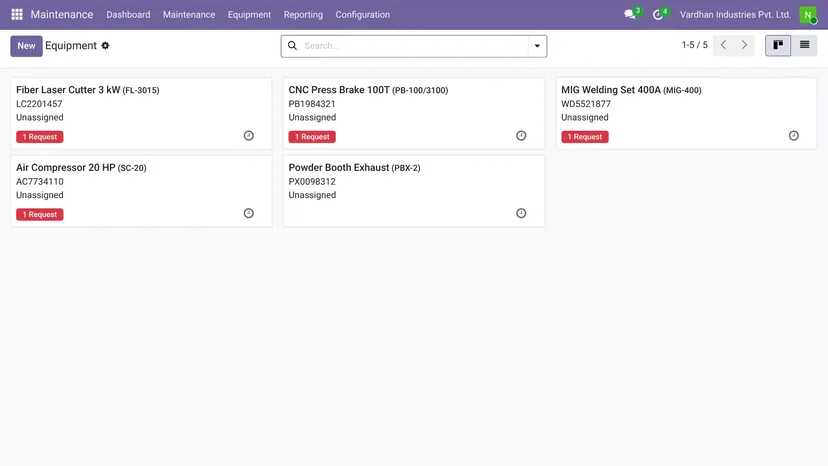This screenshot has width=828, height=466.
Task: Click serial number LC2201457
Action: point(39,104)
